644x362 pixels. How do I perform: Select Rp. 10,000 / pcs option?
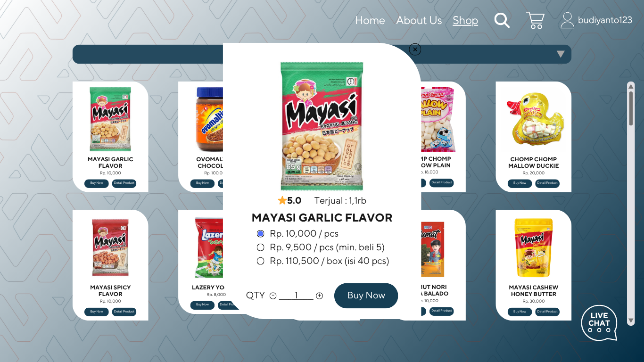pos(260,234)
